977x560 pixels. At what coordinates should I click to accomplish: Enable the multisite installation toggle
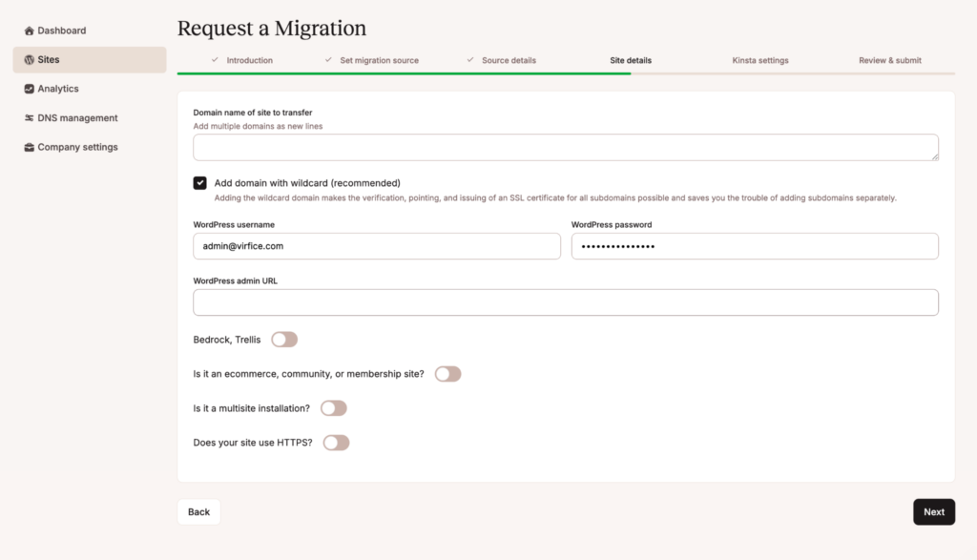coord(333,407)
